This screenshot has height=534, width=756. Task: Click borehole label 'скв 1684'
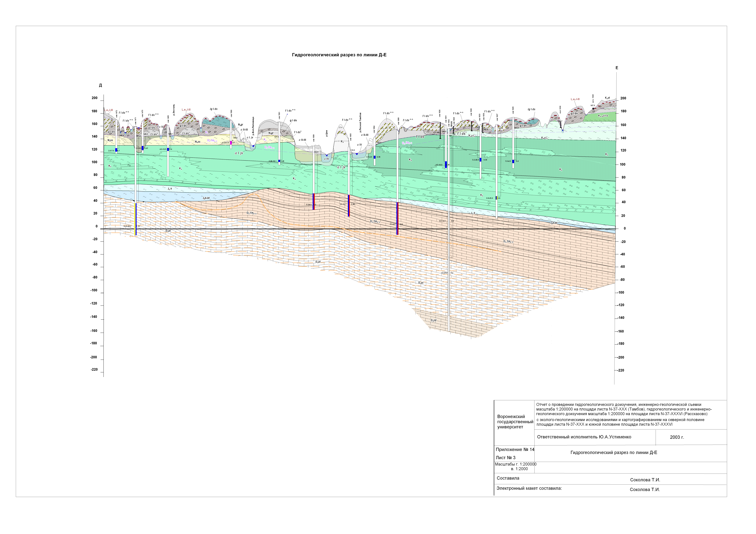point(374,129)
